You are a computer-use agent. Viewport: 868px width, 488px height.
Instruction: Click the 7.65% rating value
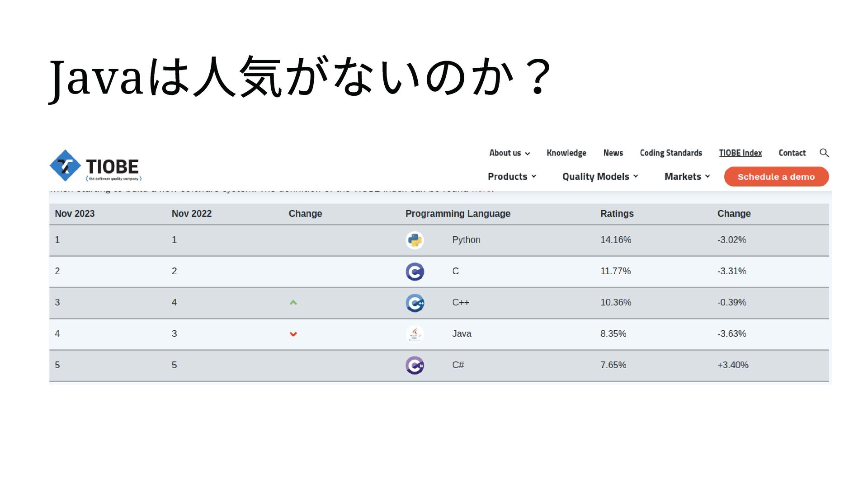click(x=613, y=365)
